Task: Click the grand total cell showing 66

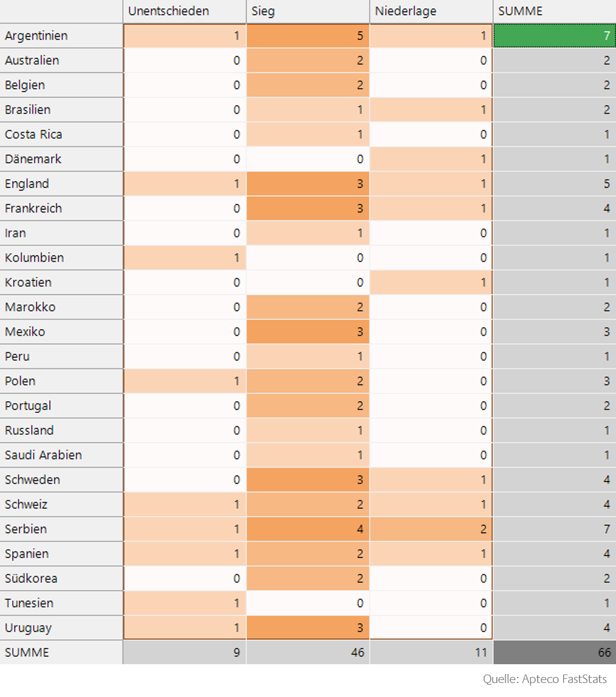Action: [555, 652]
